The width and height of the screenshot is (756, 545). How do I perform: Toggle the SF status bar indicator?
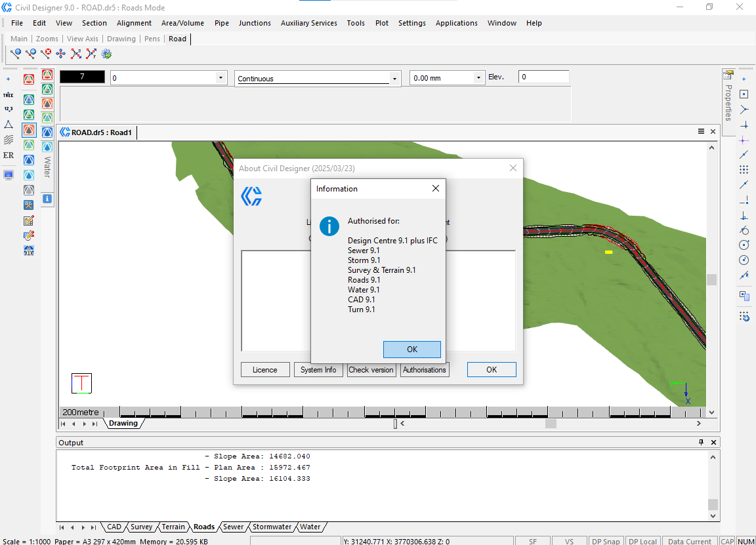[x=533, y=541]
